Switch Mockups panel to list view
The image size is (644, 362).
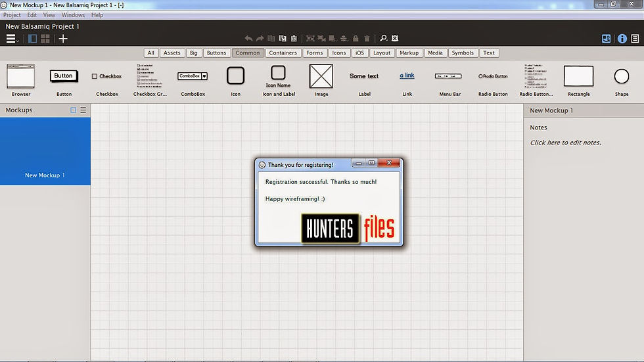click(83, 110)
